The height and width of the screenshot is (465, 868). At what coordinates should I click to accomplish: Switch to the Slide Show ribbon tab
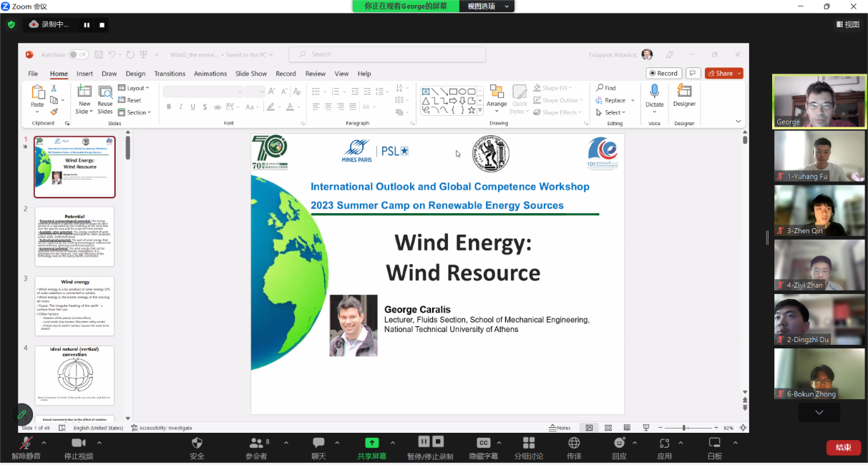tap(250, 74)
